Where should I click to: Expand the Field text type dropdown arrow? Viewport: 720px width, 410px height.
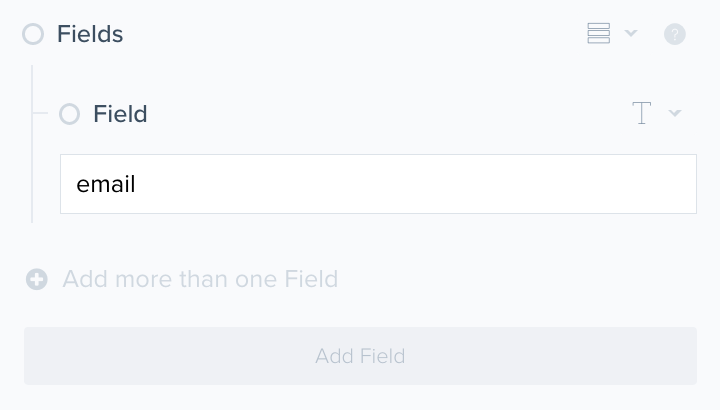[675, 114]
